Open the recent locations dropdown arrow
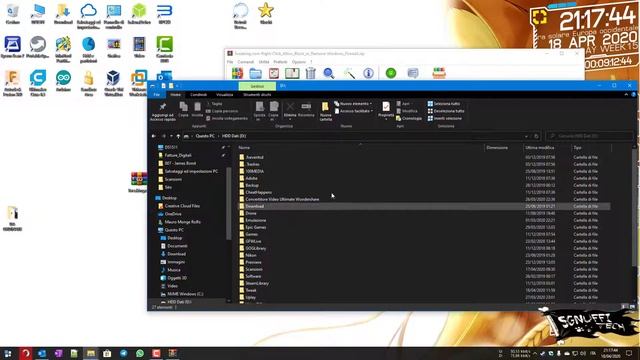Image resolution: width=640 pixels, height=360 pixels. [x=171, y=136]
